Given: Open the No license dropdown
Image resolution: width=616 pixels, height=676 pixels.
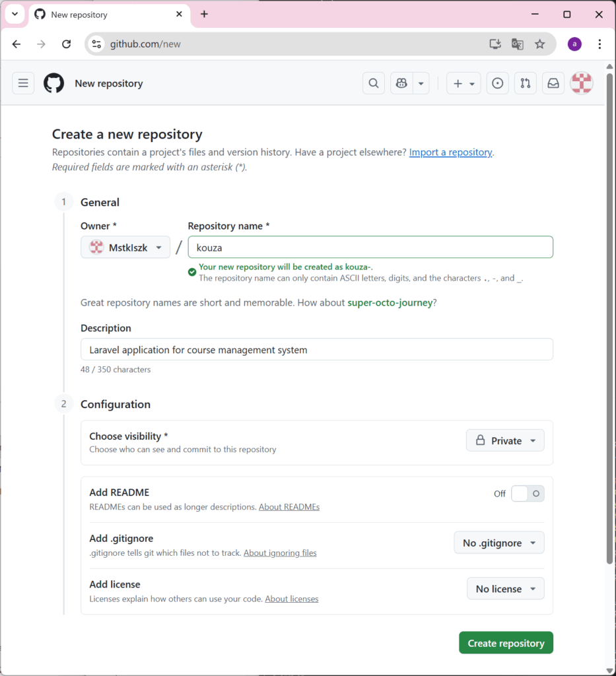Looking at the screenshot, I should [x=506, y=588].
